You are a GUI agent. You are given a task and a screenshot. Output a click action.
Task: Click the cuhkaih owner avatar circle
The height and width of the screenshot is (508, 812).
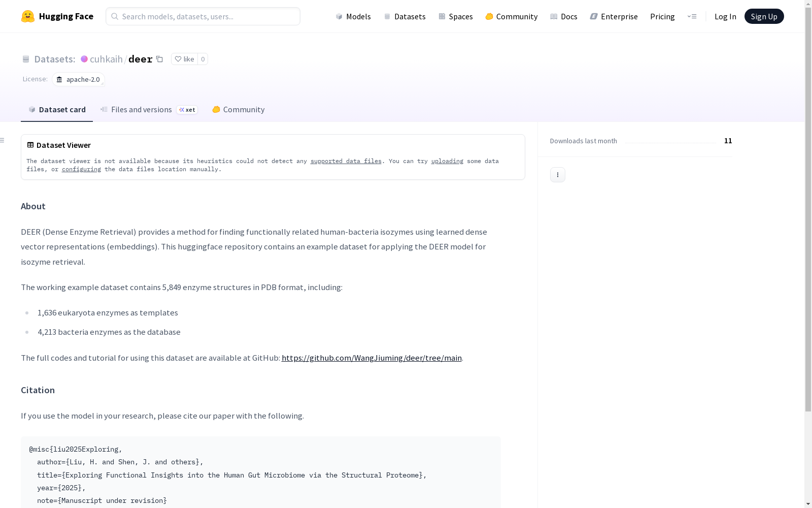coord(84,59)
